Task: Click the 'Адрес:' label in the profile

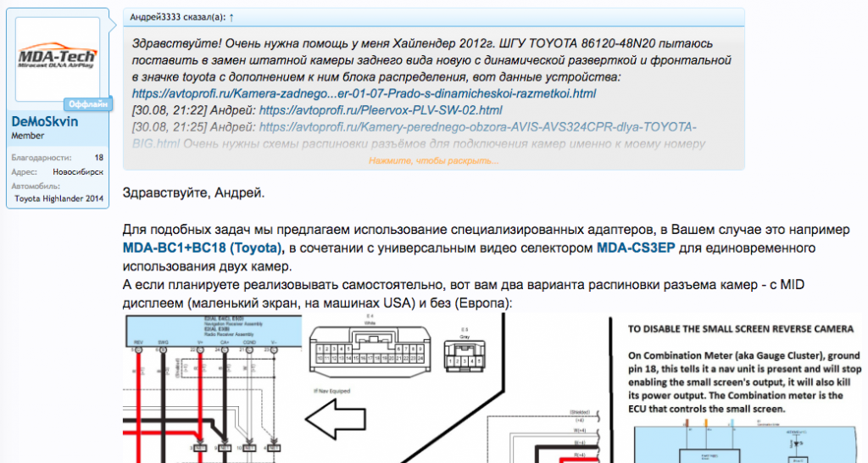Action: coord(25,172)
